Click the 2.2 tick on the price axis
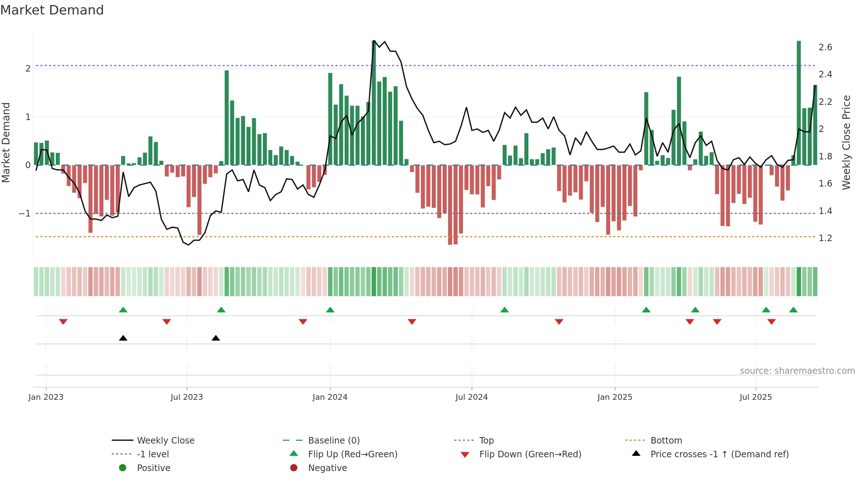868x488 pixels. (x=825, y=102)
